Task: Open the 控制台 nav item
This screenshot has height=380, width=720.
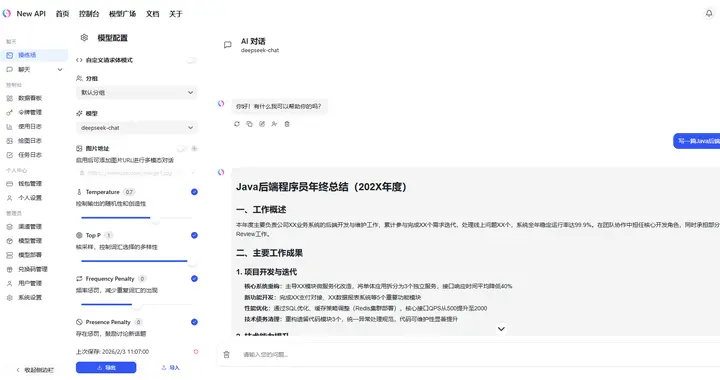Action: pos(89,14)
